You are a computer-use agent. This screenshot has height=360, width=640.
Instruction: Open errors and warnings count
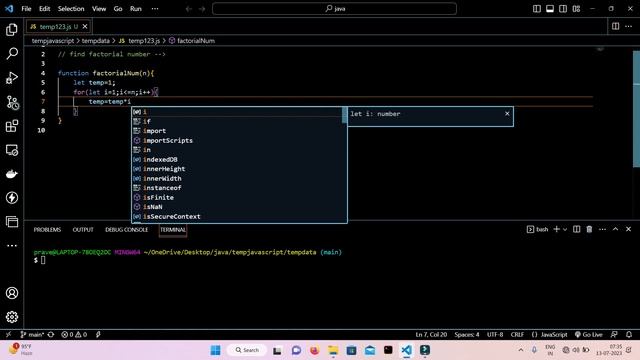click(74, 334)
